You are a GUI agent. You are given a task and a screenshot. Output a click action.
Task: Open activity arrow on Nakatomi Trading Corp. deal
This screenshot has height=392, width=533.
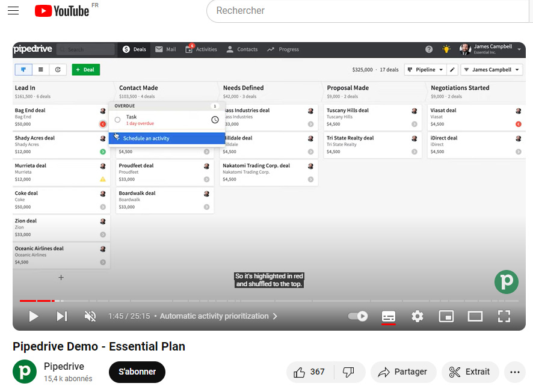(310, 179)
